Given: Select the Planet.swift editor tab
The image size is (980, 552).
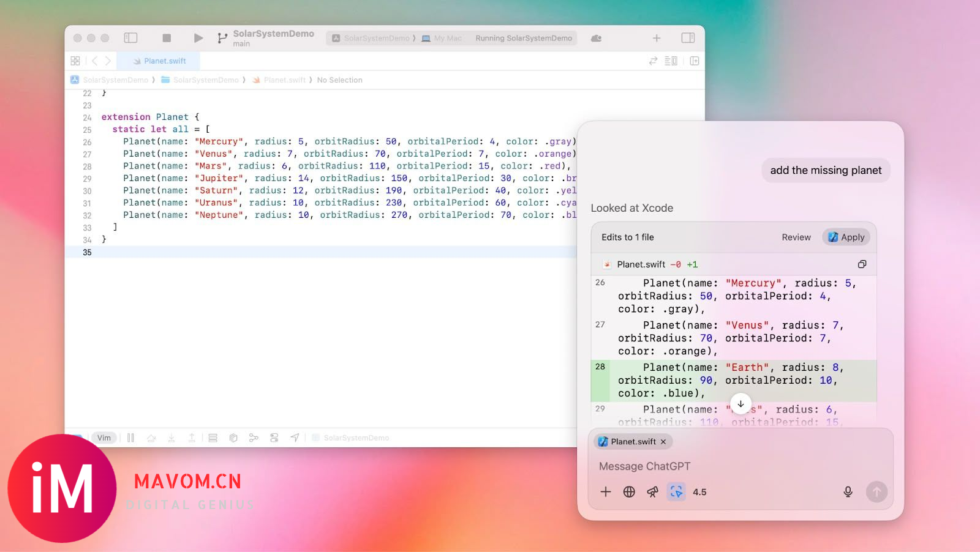Looking at the screenshot, I should click(x=158, y=61).
